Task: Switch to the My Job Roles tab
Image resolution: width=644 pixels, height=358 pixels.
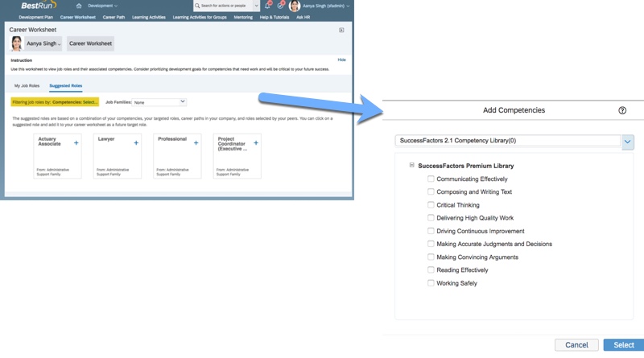Action: (27, 85)
